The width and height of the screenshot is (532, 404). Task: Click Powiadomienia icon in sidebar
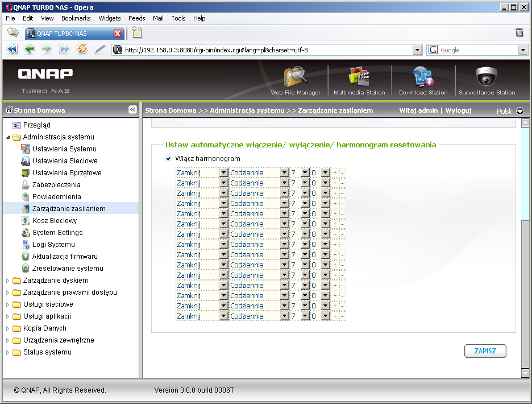[26, 197]
